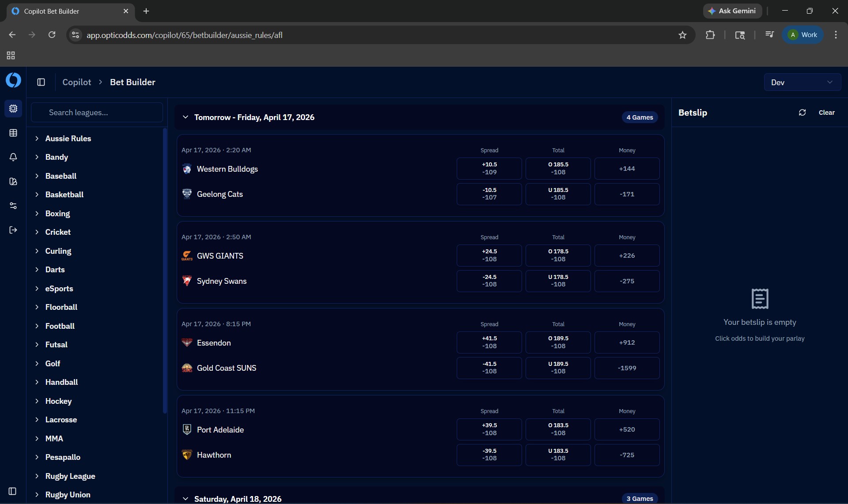Select Sydney Swans -24.5 spread odds
The height and width of the screenshot is (504, 848).
(x=489, y=281)
